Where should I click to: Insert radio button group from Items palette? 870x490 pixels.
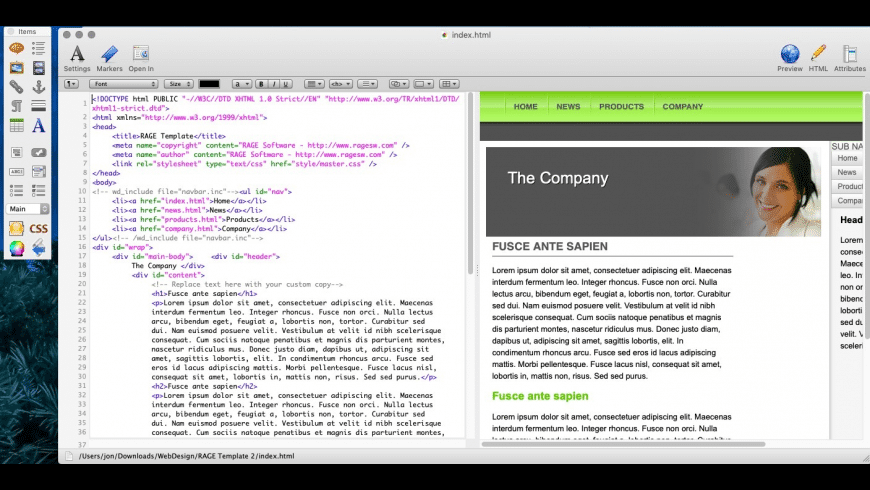(x=17, y=190)
